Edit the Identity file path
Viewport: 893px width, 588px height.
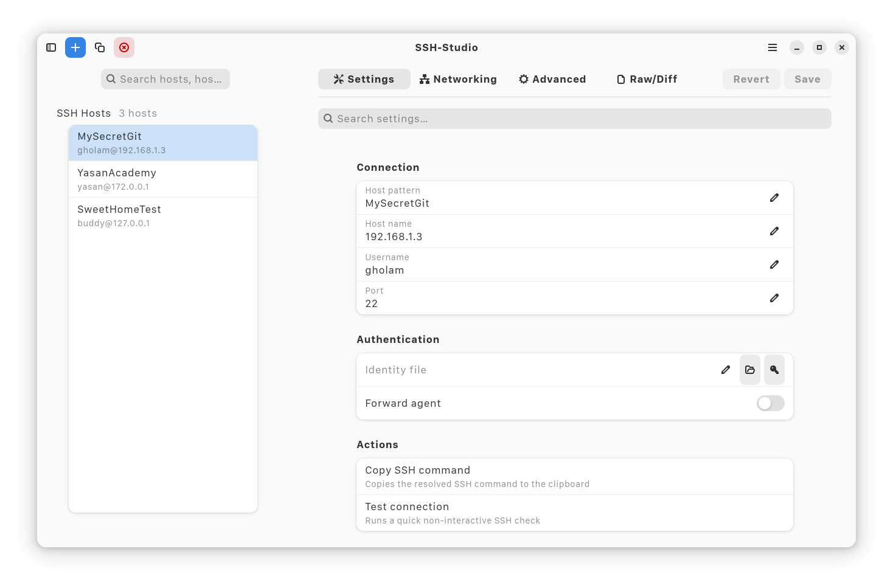(x=726, y=370)
